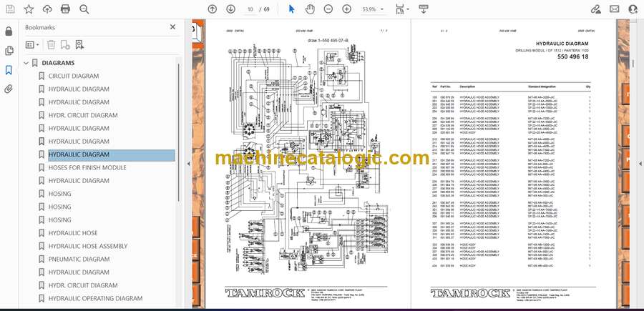Open HOSES FOR FINISH MODULE bookmark
Screen dimensions: 644x311
point(87,167)
